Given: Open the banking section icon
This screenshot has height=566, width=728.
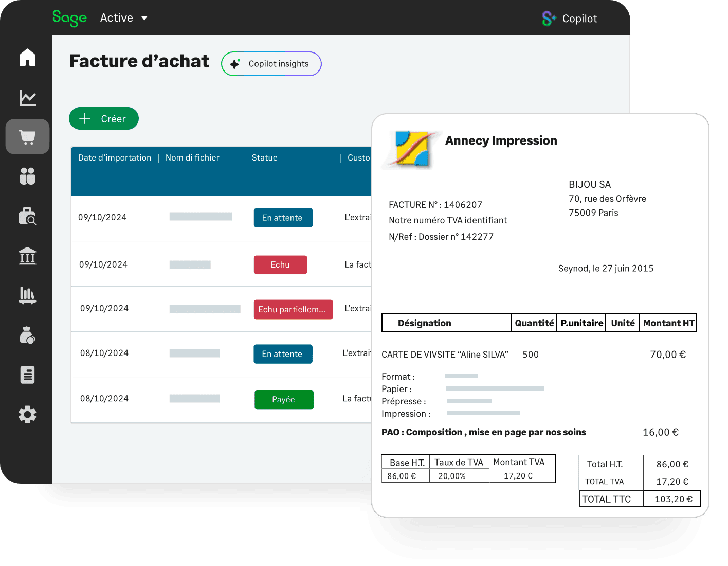Looking at the screenshot, I should [27, 256].
